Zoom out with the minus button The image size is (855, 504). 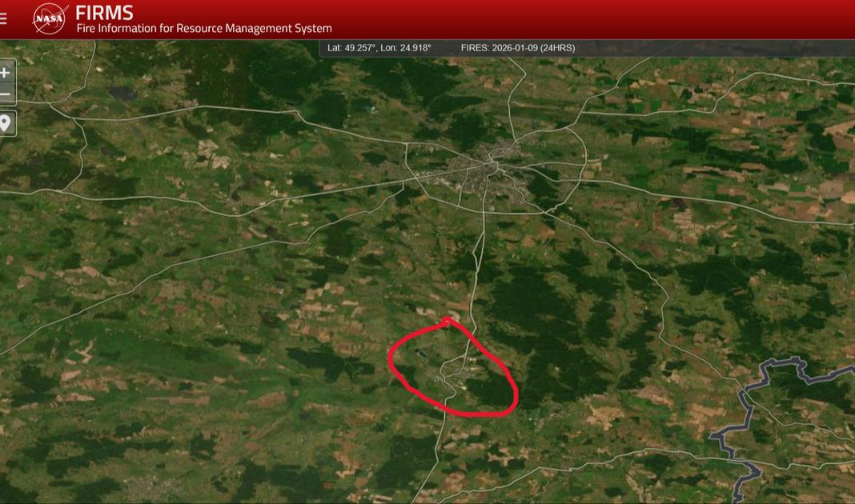(6, 95)
